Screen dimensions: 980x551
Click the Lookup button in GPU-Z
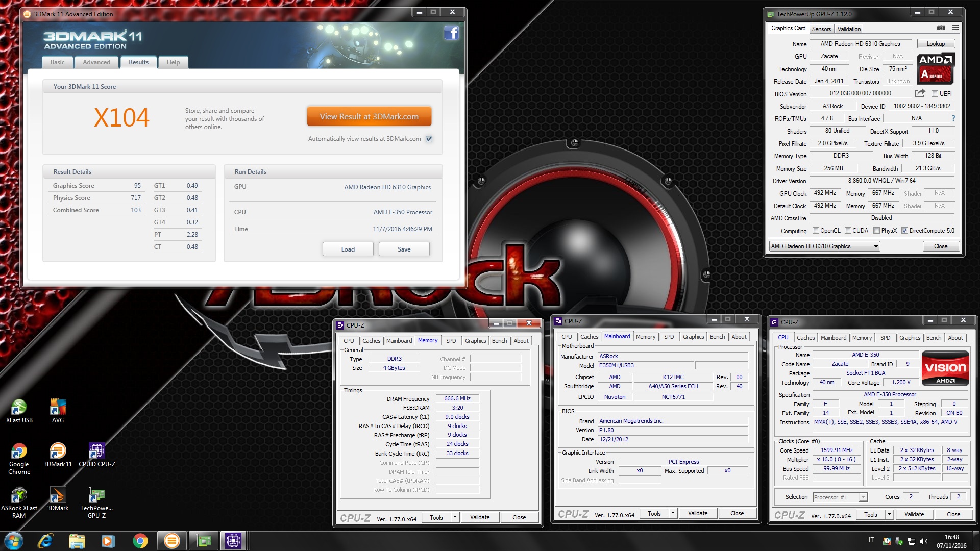(936, 44)
